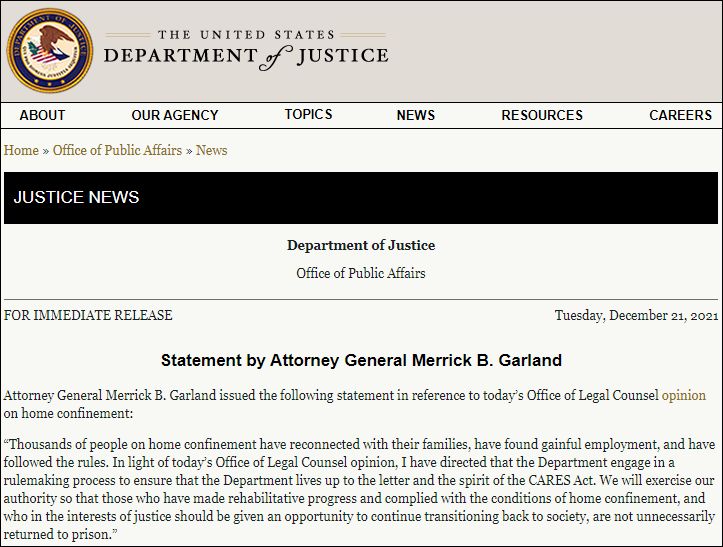Click the centered 'Office of Public Affairs' subheading
This screenshot has width=723, height=547.
[x=361, y=273]
